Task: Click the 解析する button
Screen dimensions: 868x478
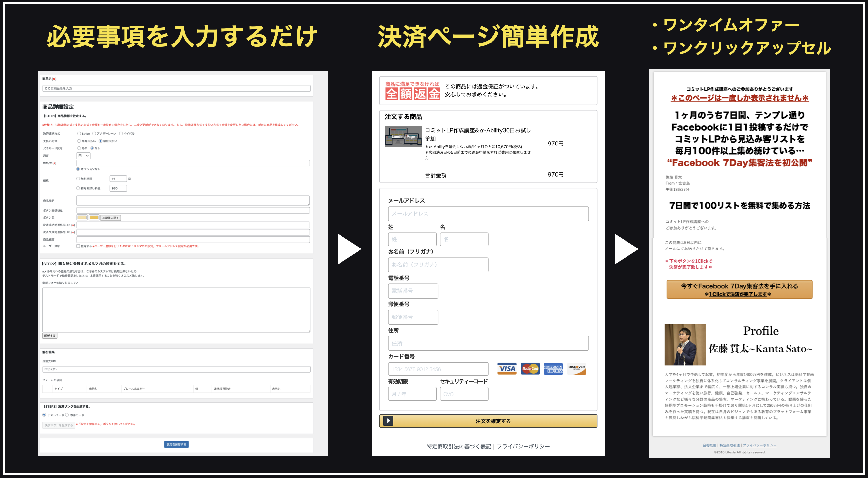Action: 50,336
